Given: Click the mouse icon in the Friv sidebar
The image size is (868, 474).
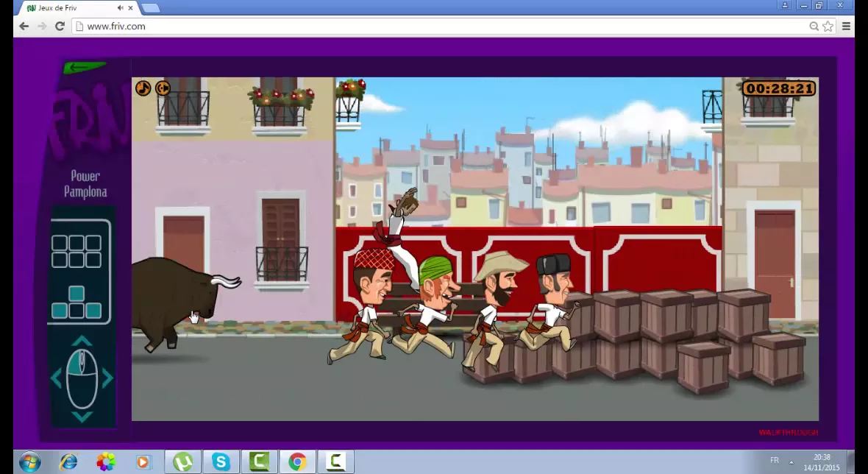Looking at the screenshot, I should [x=82, y=379].
